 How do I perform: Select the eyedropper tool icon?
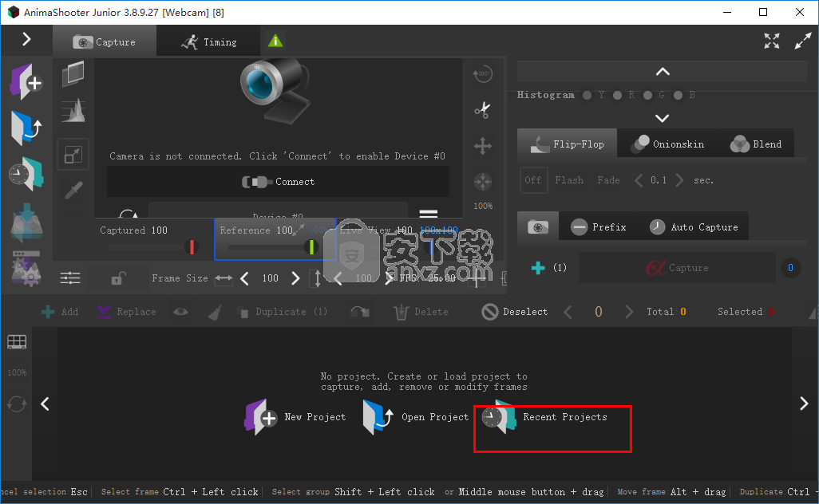[73, 190]
